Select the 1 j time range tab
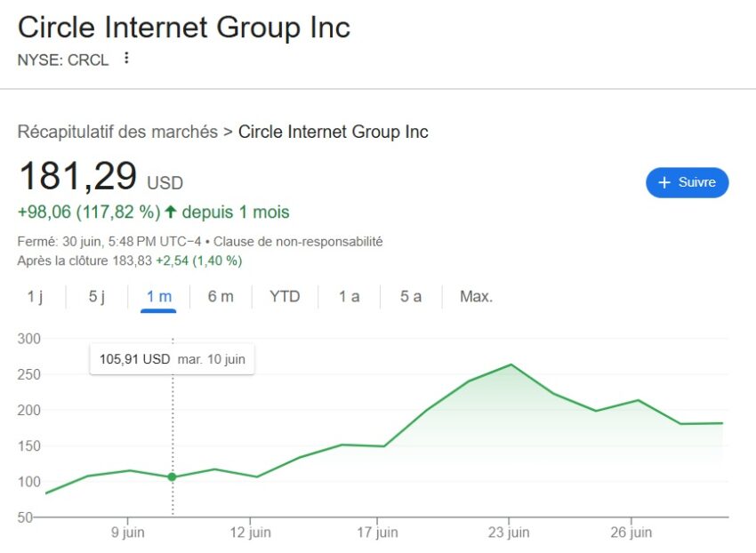The image size is (756, 553). coord(35,297)
